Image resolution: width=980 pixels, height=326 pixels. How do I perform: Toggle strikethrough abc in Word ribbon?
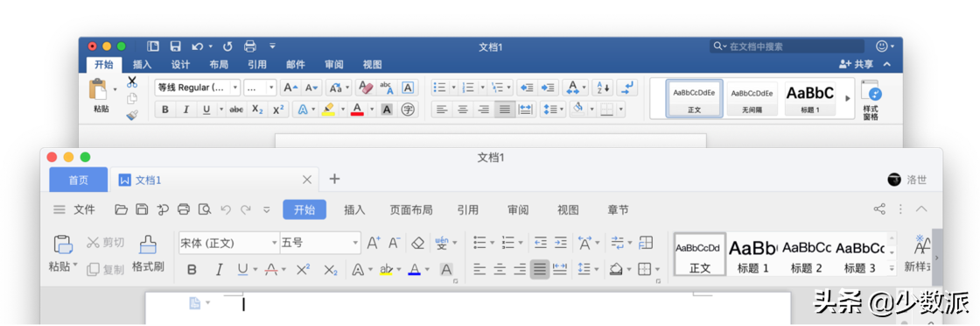point(237,110)
